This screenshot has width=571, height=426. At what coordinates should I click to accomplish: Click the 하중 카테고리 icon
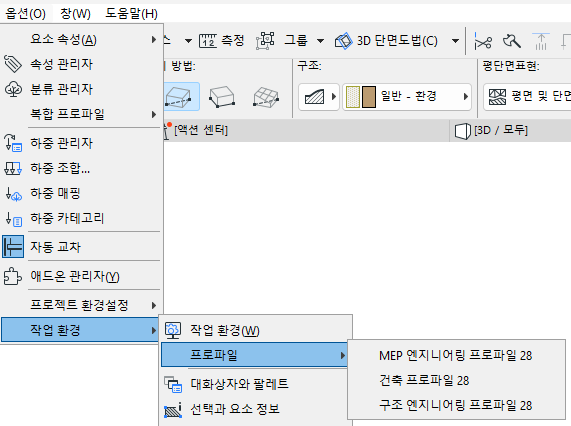[14, 219]
